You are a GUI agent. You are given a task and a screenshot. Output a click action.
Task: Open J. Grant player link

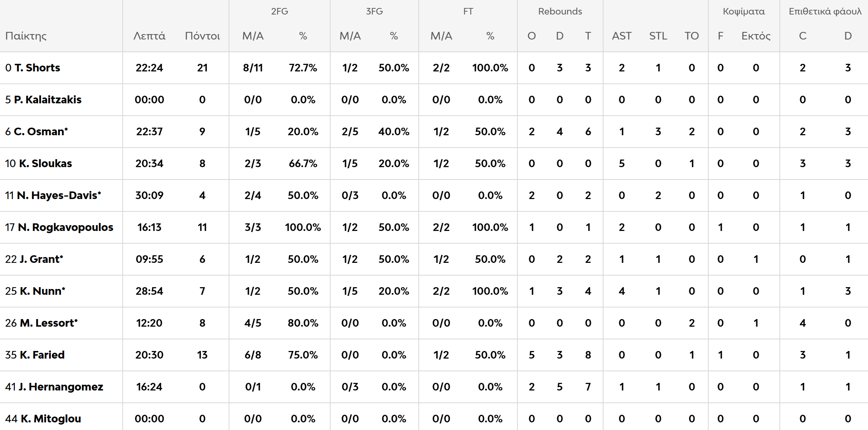pos(41,259)
